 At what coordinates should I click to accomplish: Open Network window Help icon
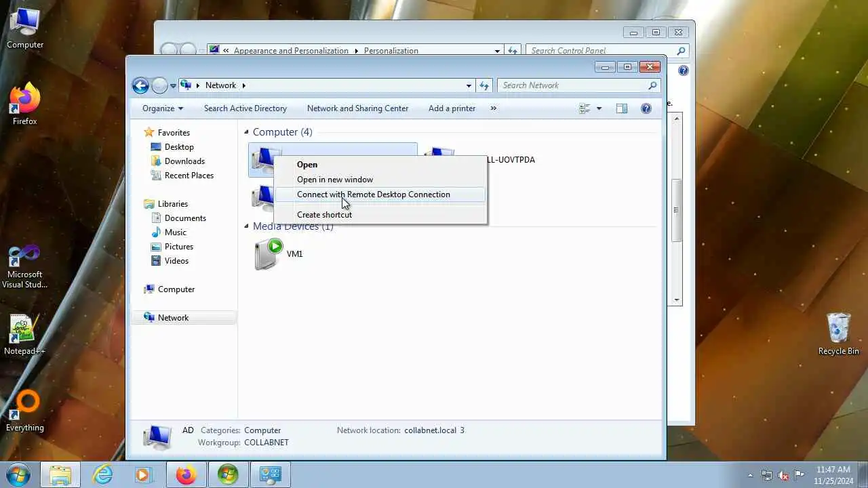tap(646, 108)
